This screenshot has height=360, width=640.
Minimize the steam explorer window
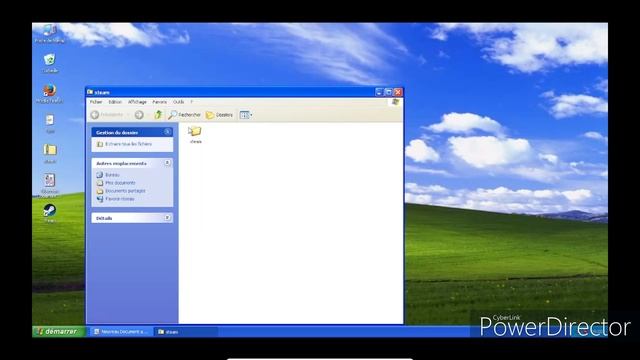coord(379,92)
